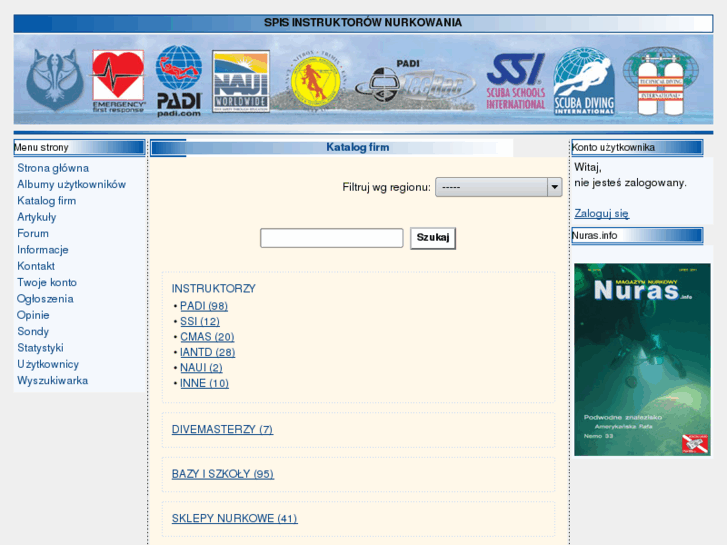
Task: Open Ogłoszenia menu item
Action: [45, 299]
